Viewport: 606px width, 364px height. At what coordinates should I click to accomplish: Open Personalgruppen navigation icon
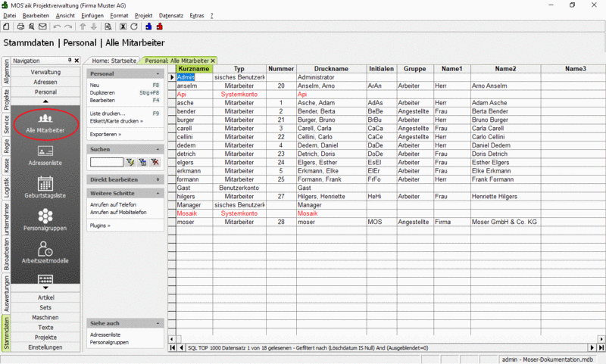(x=45, y=220)
